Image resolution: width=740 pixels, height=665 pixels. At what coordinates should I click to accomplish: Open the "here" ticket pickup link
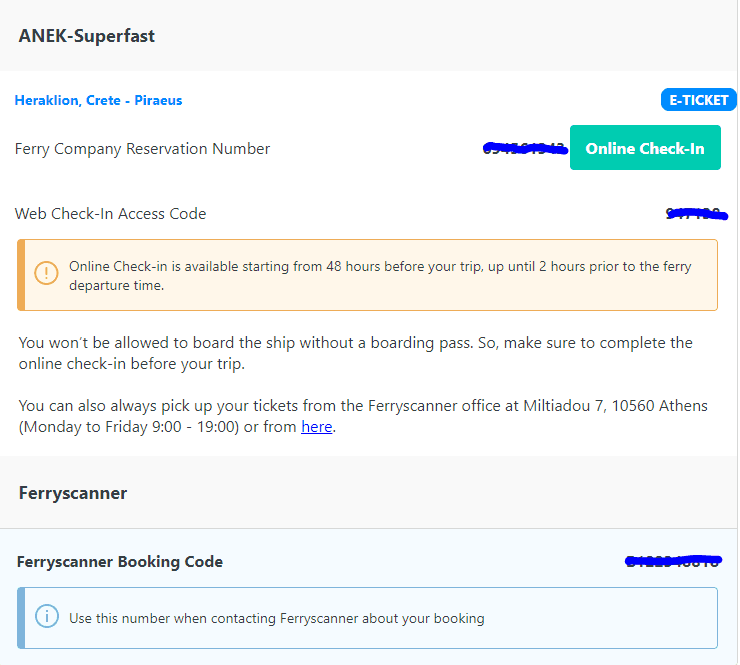click(x=316, y=427)
